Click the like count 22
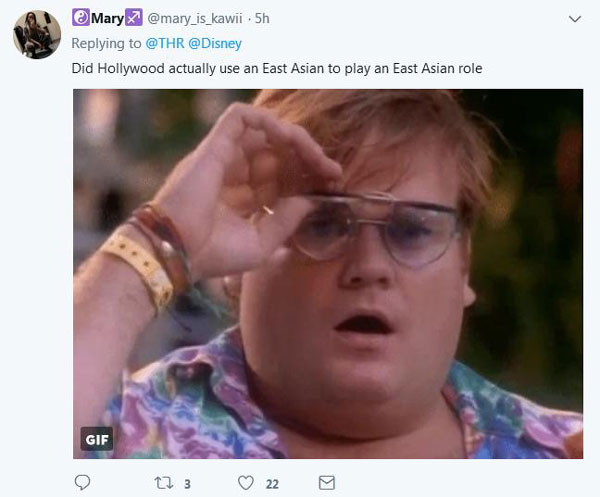The image size is (600, 497). point(272,484)
